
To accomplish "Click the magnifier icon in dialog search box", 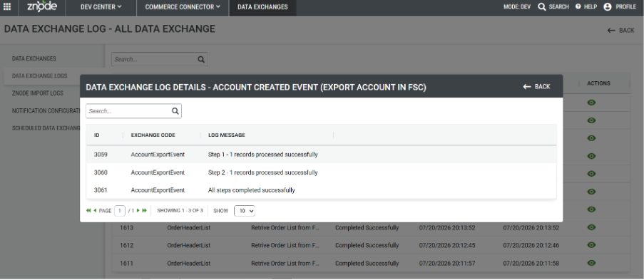I will (x=175, y=111).
